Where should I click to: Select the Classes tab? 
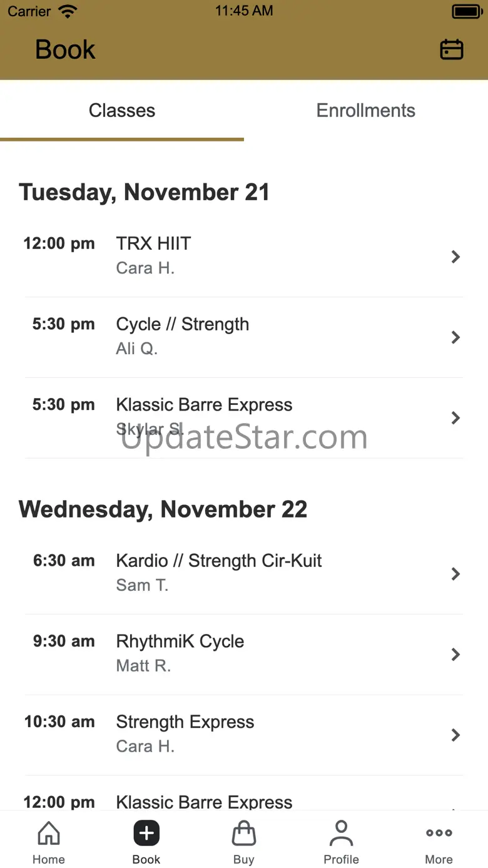tap(122, 111)
